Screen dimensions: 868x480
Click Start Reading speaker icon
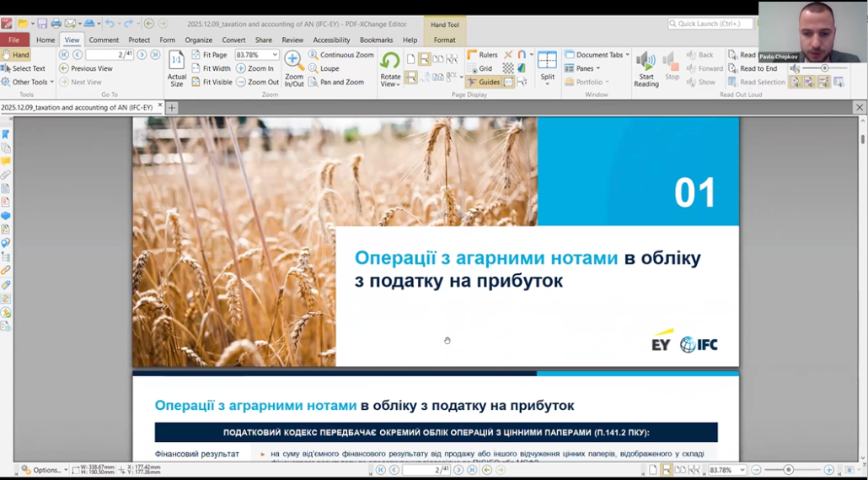[x=646, y=62]
